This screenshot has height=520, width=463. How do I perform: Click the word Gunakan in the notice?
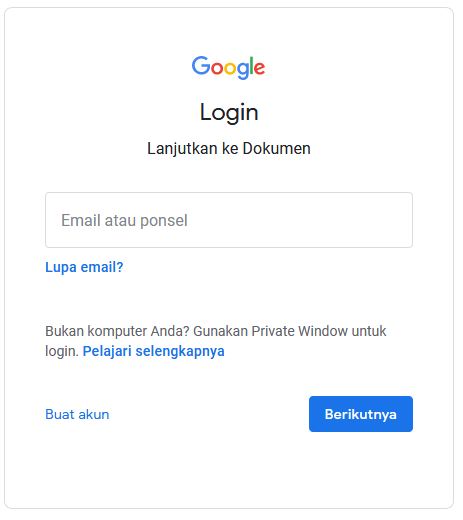click(221, 331)
